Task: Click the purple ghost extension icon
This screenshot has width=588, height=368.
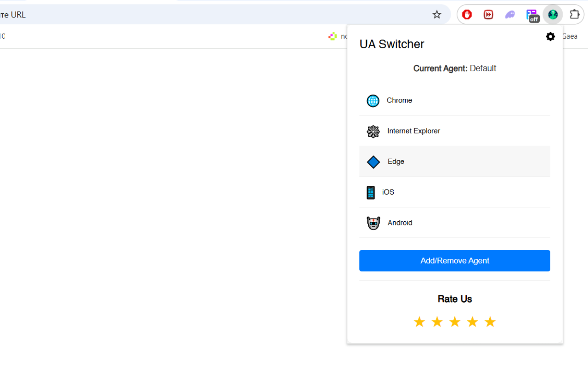Action: (510, 15)
